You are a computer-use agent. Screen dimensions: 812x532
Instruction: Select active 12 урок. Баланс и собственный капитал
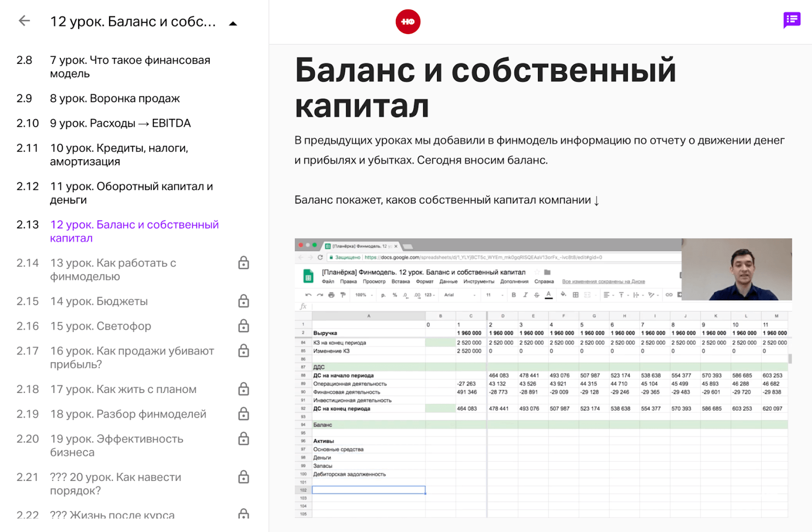tap(134, 231)
